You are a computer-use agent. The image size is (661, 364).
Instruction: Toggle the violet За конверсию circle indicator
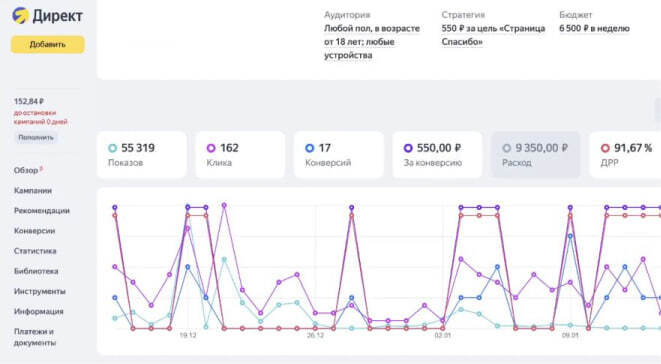408,148
